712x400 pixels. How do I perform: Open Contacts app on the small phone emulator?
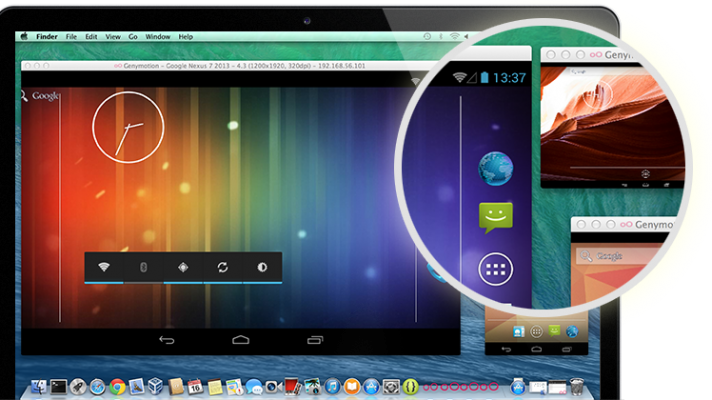coord(519,332)
